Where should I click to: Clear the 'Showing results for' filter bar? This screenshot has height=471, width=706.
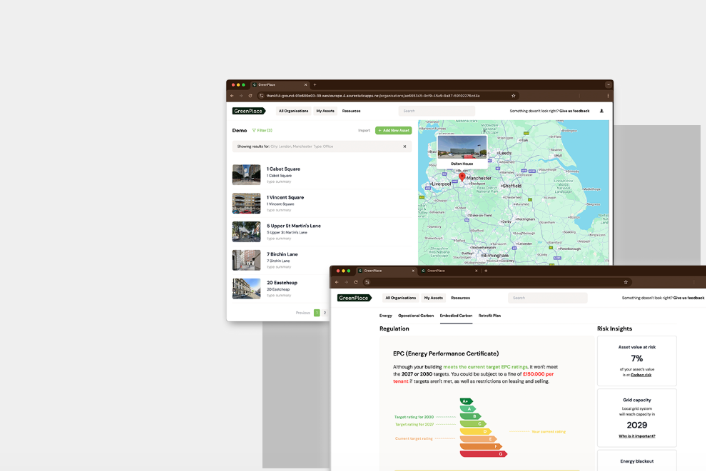405,146
